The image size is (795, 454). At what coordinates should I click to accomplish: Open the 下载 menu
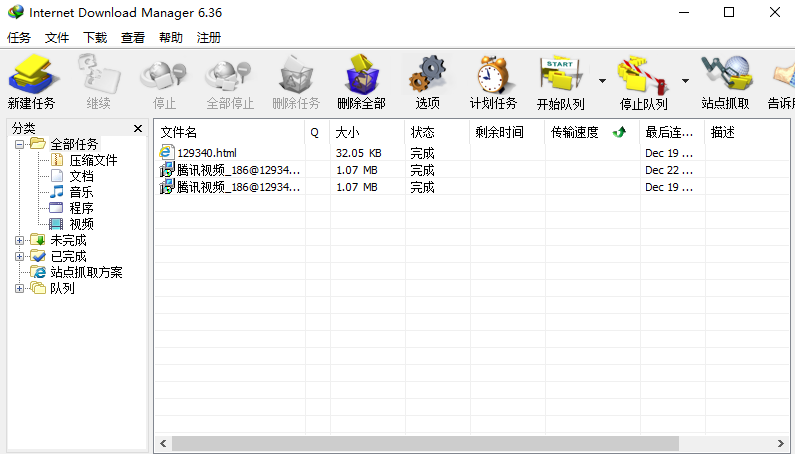pyautogui.click(x=95, y=38)
